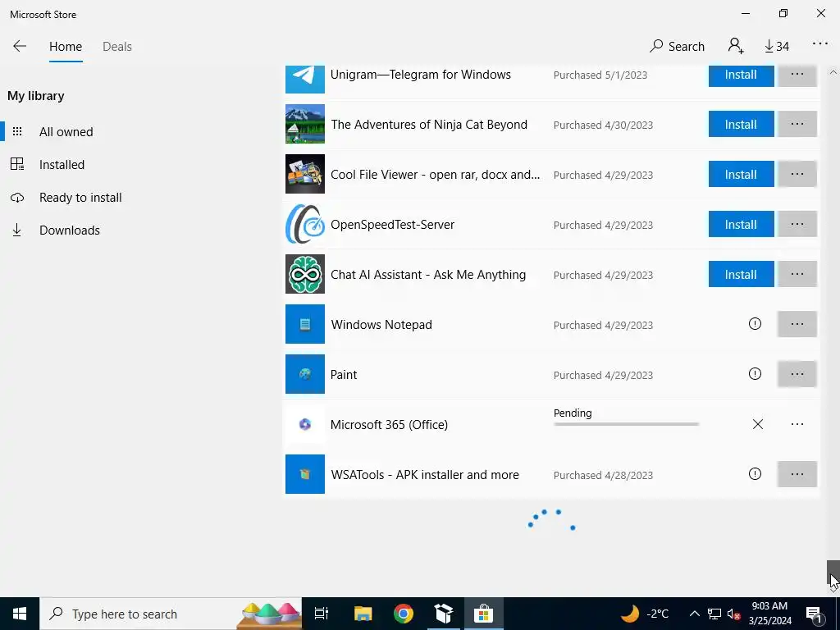Open more options for Microsoft 365 (Office)
This screenshot has width=840, height=630.
coord(797,424)
